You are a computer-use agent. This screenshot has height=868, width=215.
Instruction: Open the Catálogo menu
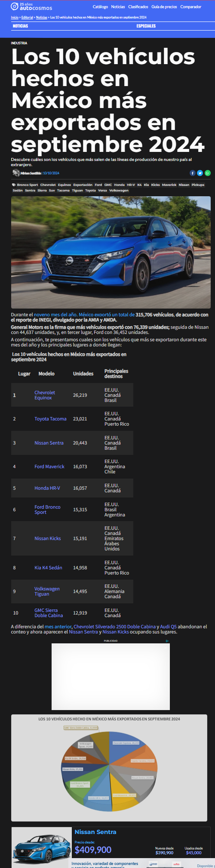[x=100, y=7]
